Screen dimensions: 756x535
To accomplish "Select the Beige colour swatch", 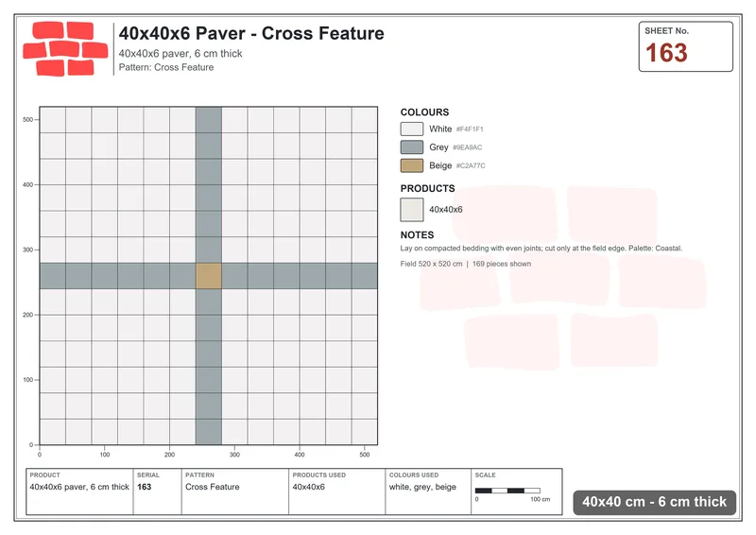I will tap(412, 165).
